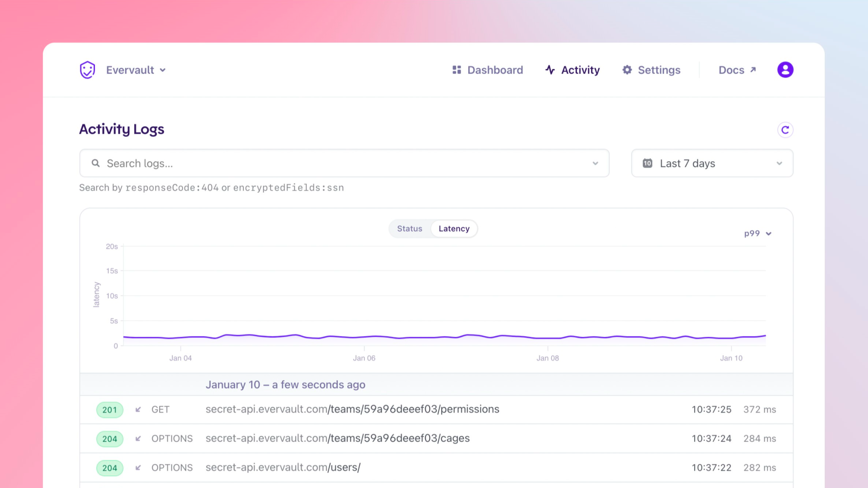The width and height of the screenshot is (868, 488).
Task: Expand the Evervault team dropdown
Action: pos(163,70)
